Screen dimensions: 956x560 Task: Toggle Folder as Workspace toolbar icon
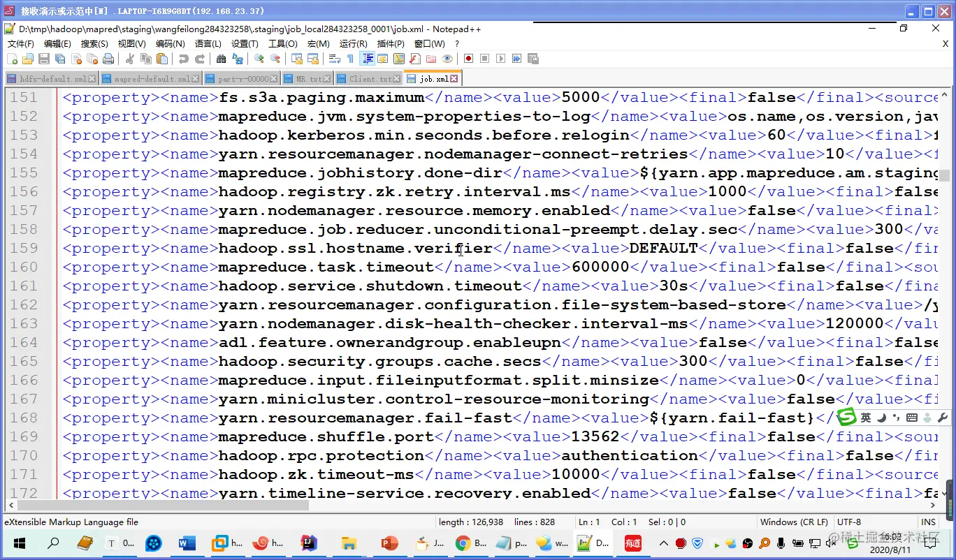(431, 59)
